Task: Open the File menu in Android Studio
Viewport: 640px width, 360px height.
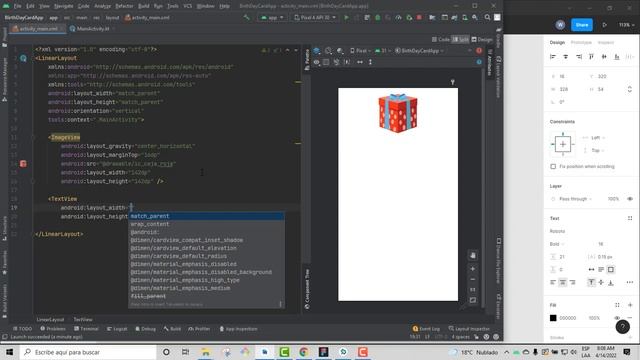Action: point(18,6)
